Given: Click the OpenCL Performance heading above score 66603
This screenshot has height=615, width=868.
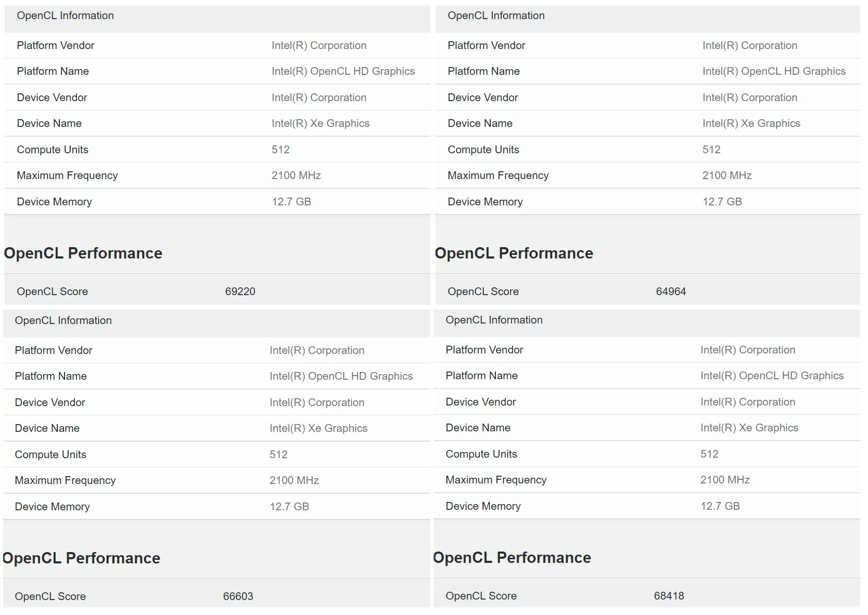Looking at the screenshot, I should pos(81,558).
